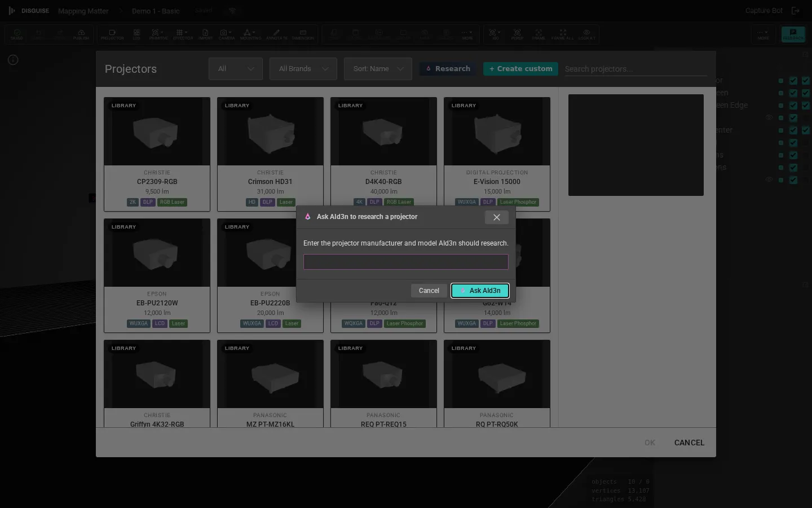812x508 pixels.
Task: Click the Search projectors field
Action: [x=636, y=69]
